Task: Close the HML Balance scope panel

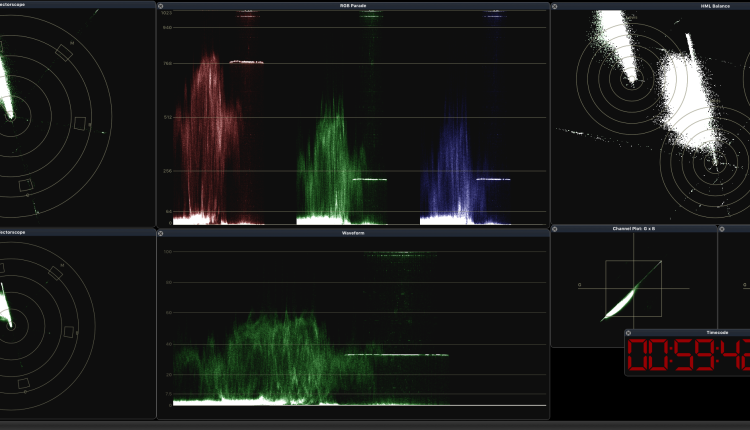Action: (x=555, y=6)
